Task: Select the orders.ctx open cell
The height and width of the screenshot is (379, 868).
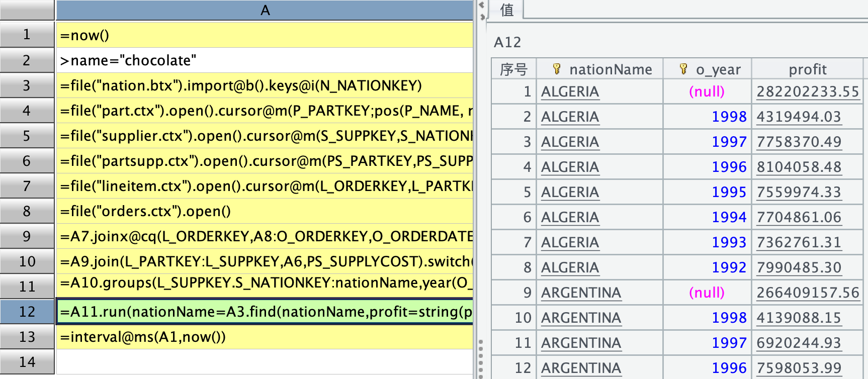Action: (265, 211)
